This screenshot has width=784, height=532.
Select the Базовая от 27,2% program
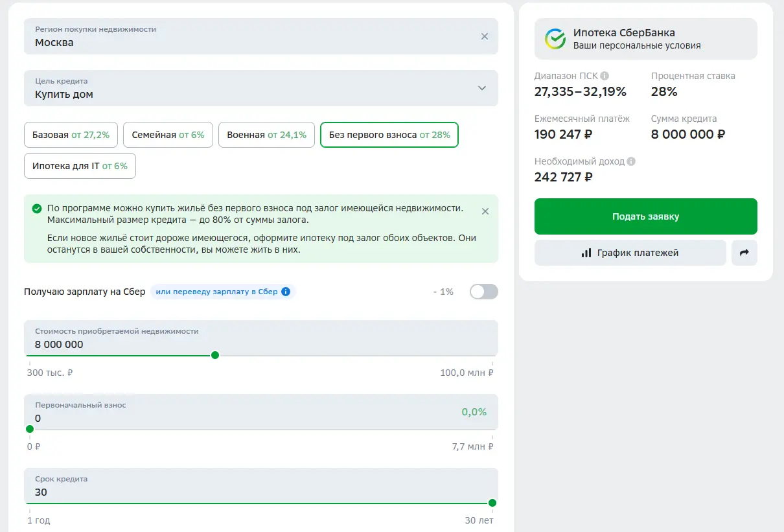(x=71, y=135)
